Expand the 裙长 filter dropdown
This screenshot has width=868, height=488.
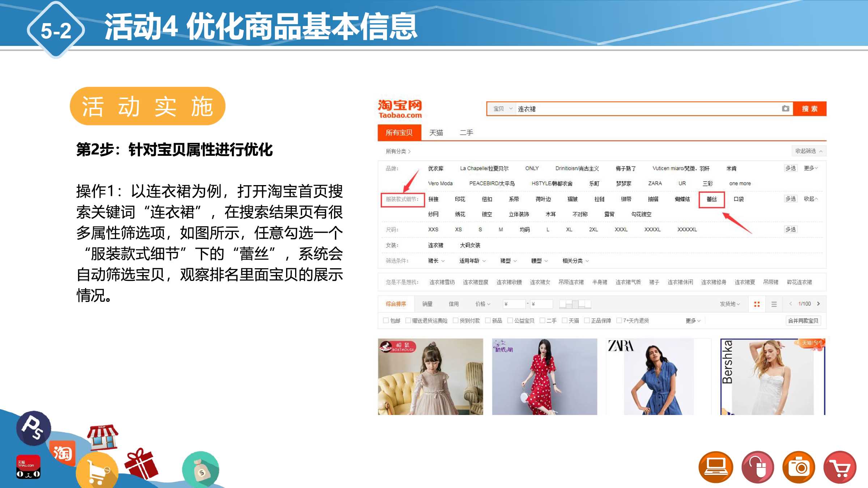coord(436,261)
